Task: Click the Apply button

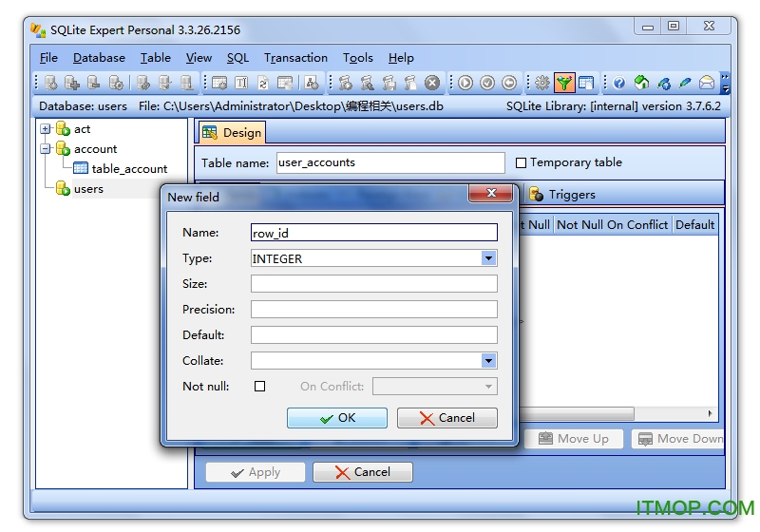Action: coord(256,472)
